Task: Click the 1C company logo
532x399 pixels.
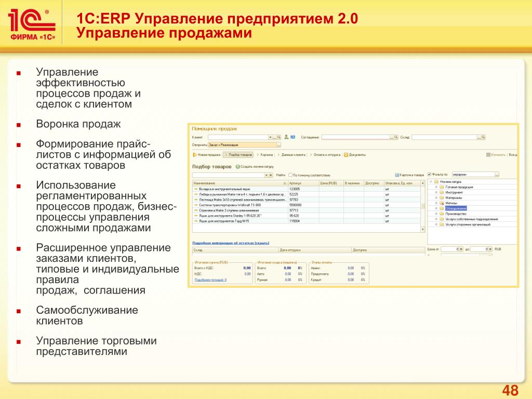Action: (32, 24)
